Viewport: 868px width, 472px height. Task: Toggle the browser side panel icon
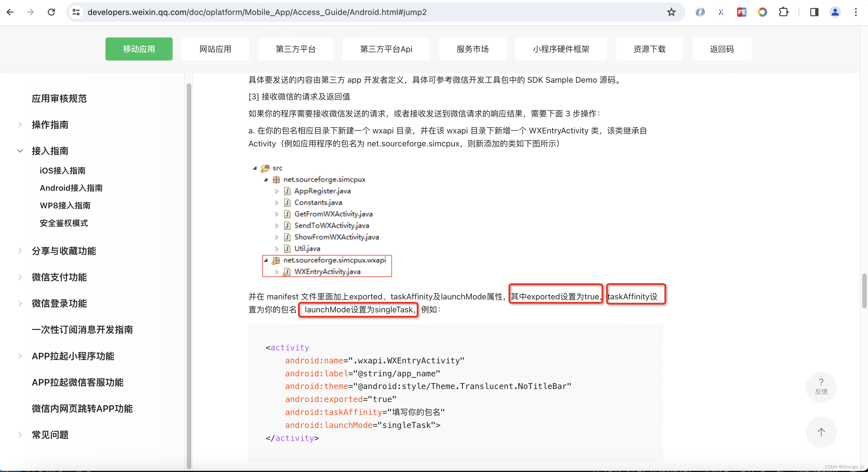(814, 12)
